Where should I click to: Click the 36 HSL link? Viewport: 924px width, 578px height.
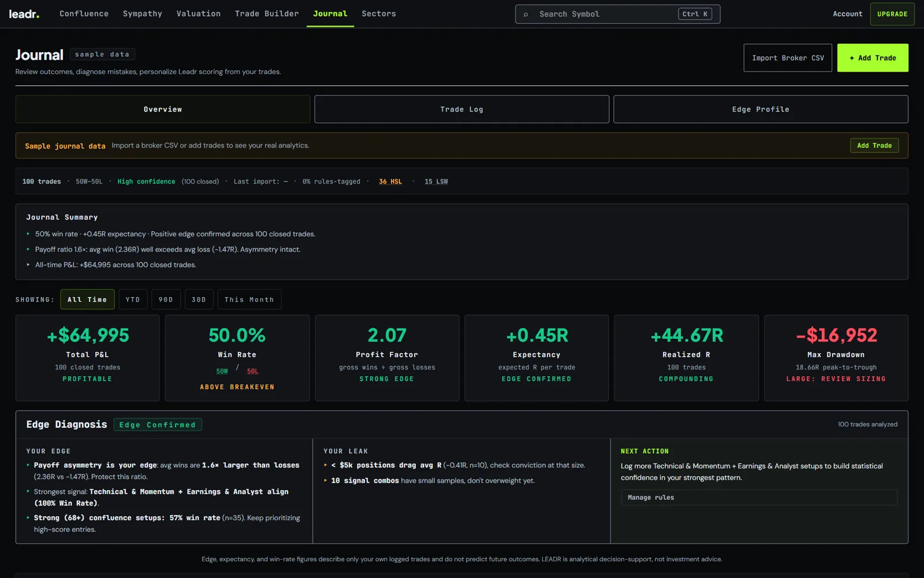point(390,181)
